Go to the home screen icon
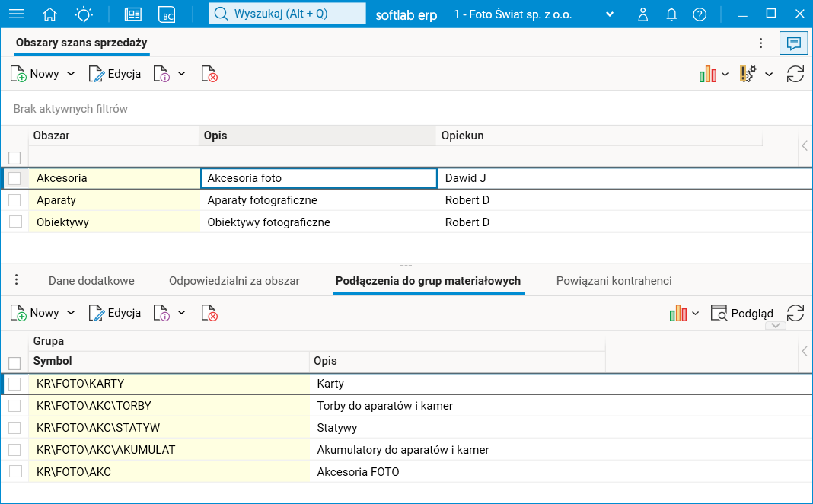 point(50,14)
